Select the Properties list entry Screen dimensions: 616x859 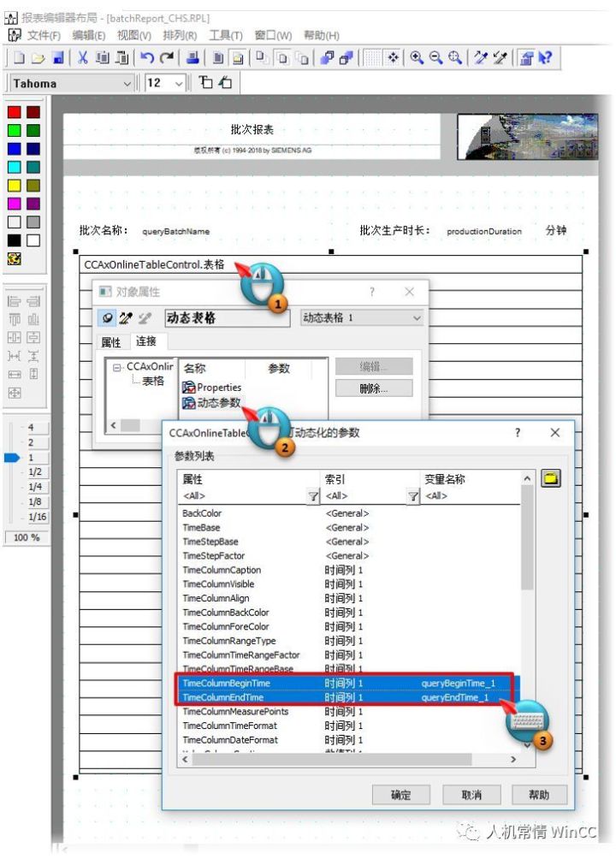(x=211, y=388)
